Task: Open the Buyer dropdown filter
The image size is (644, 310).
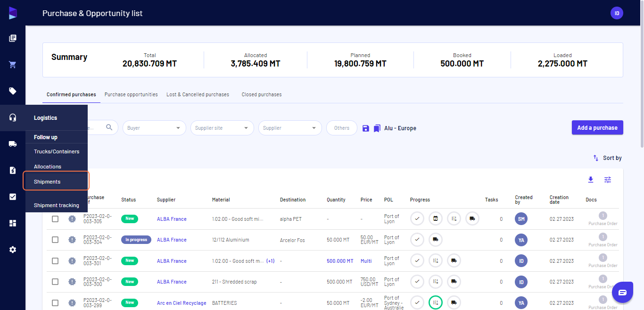Action: click(x=154, y=128)
